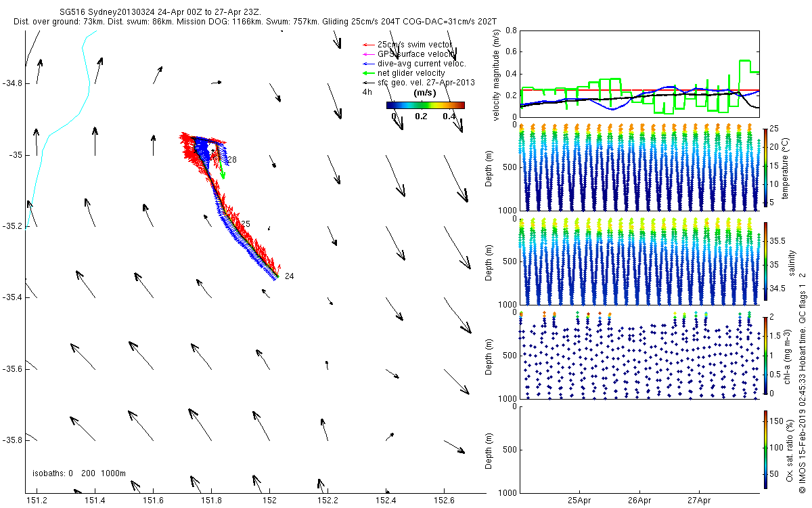Click the latitude tick '-35.6' on the map

pos(12,369)
